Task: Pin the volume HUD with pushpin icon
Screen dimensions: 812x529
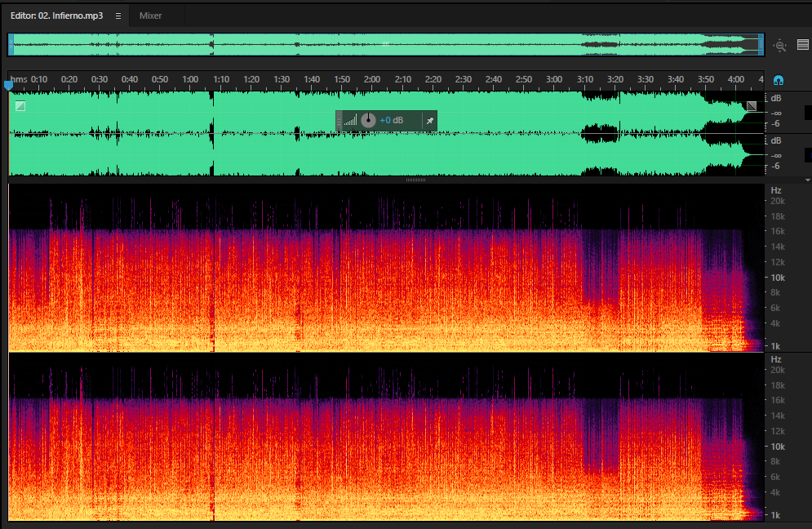Action: 430,121
